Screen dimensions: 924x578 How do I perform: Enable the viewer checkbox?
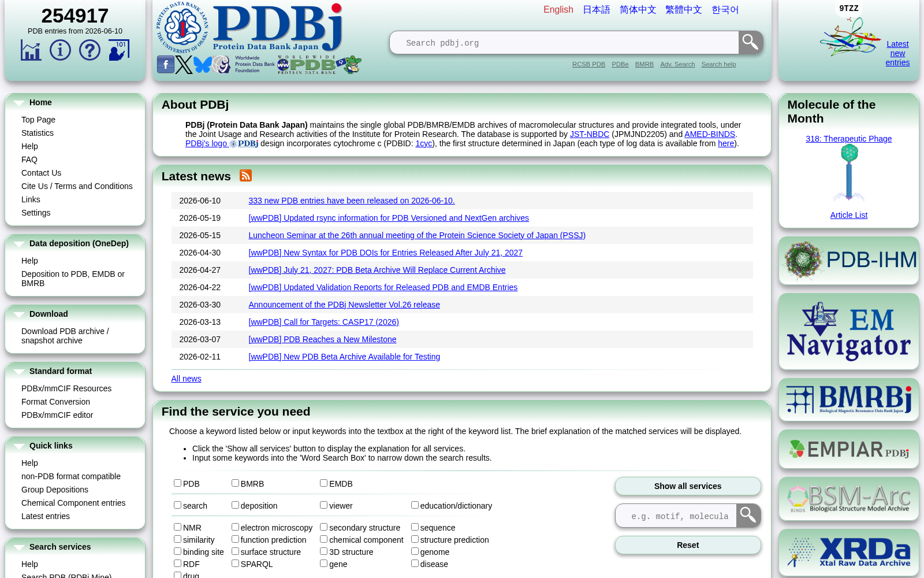(323, 505)
